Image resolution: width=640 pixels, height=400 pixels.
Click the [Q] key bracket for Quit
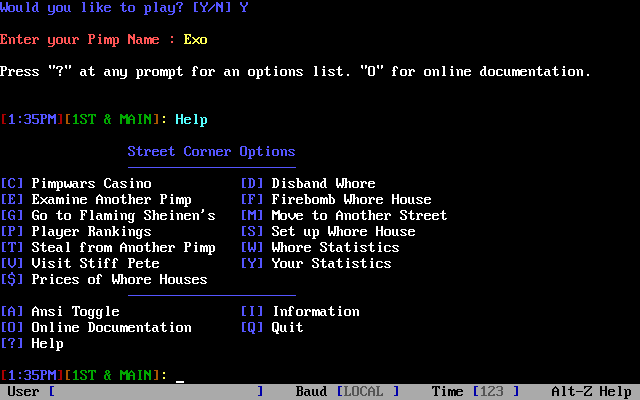tap(252, 327)
